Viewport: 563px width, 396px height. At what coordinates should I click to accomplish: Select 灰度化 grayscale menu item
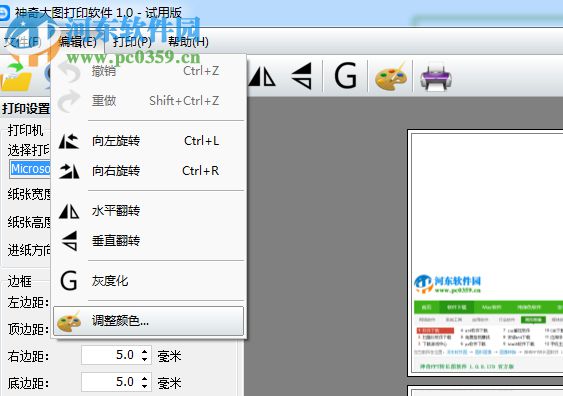click(x=149, y=281)
